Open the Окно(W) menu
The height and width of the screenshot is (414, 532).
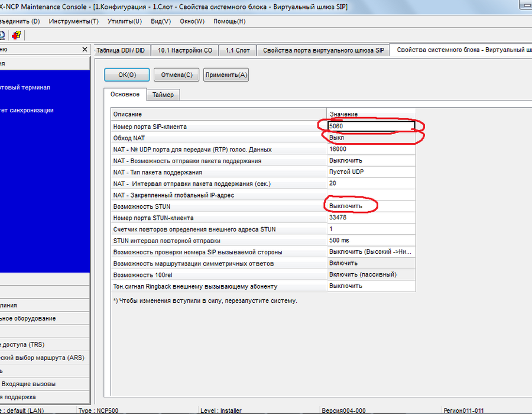coord(192,21)
